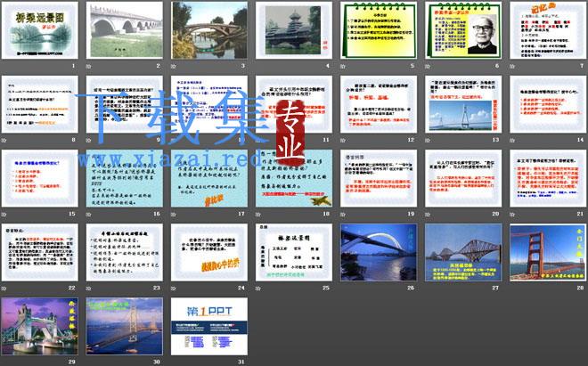This screenshot has width=588, height=366.
Task: Select slide 21 thumbnail
Action: 548,178
